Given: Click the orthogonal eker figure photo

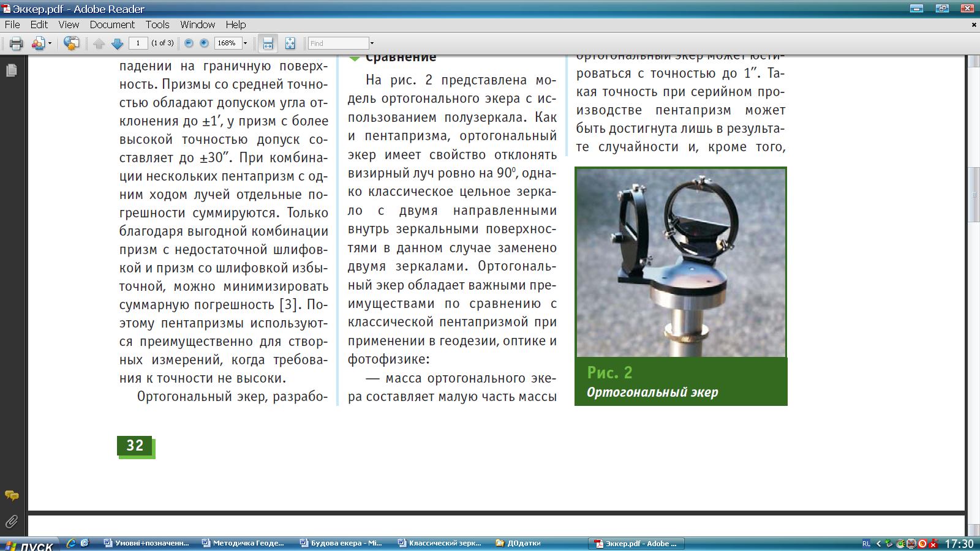Looking at the screenshot, I should [x=681, y=262].
